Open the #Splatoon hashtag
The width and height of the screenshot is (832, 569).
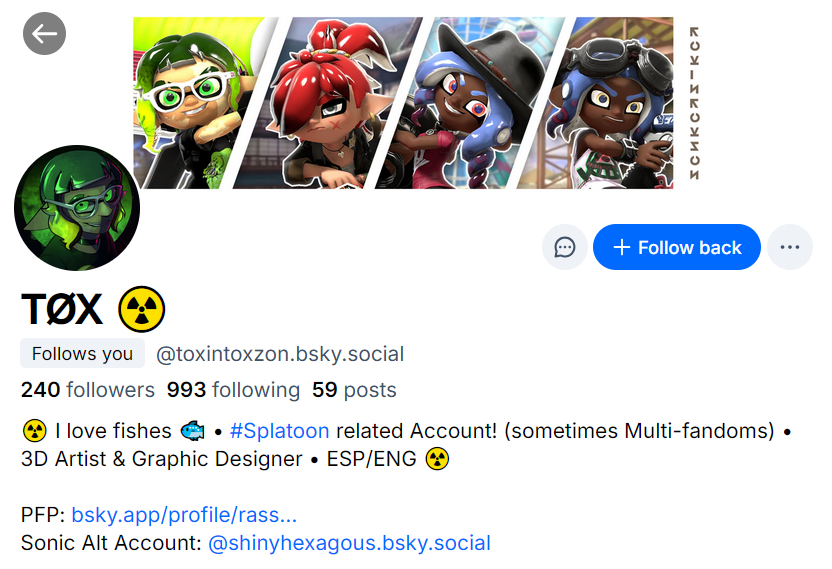(x=279, y=431)
